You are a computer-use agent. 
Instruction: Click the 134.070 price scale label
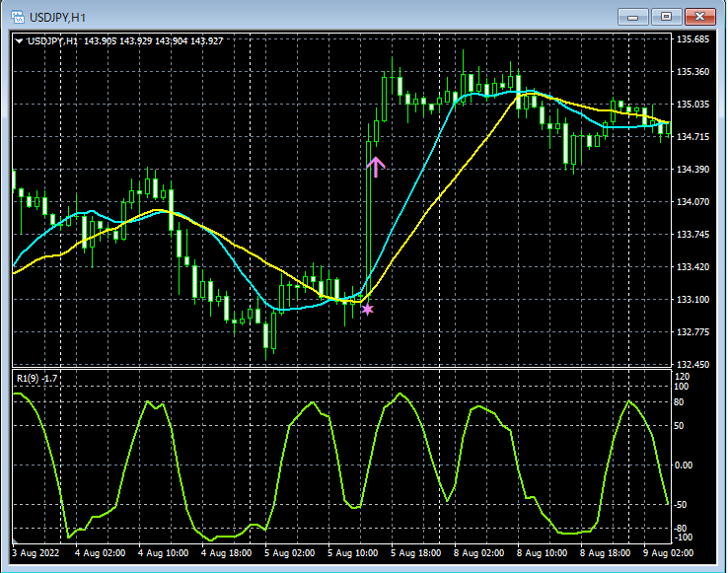692,201
